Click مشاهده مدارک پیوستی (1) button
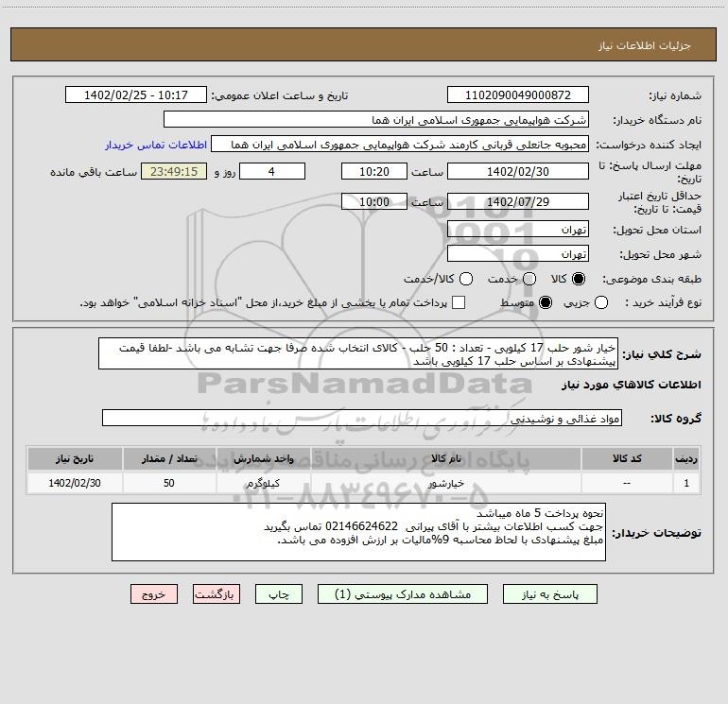Viewport: 728px width, 704px height. pos(403,594)
